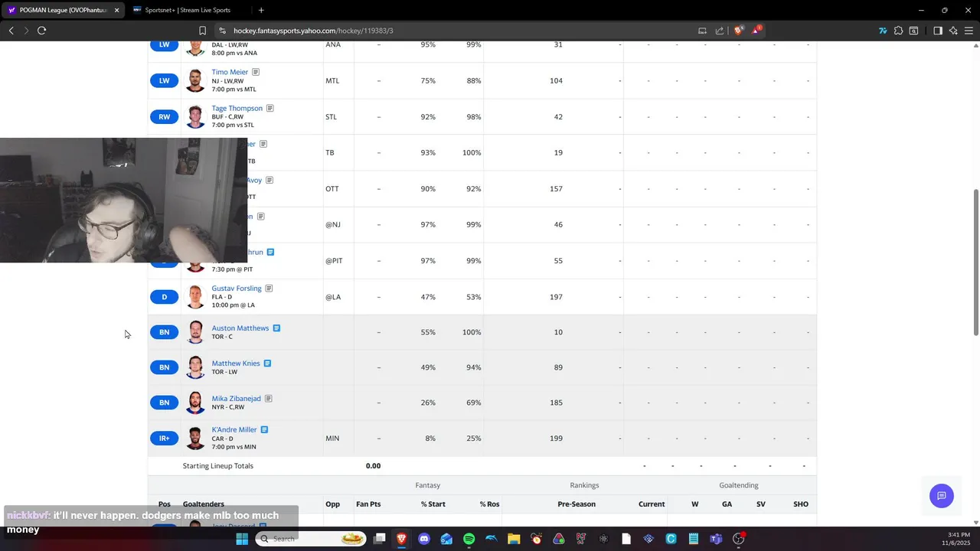Open Brave Leo AI sparkle icon

tap(953, 31)
